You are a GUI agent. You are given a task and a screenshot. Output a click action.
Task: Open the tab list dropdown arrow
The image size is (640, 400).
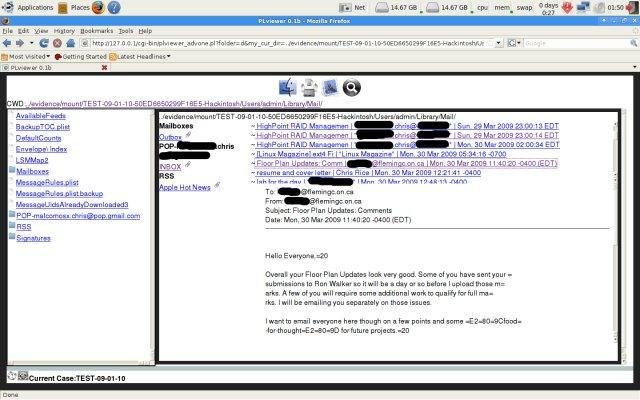[635, 67]
